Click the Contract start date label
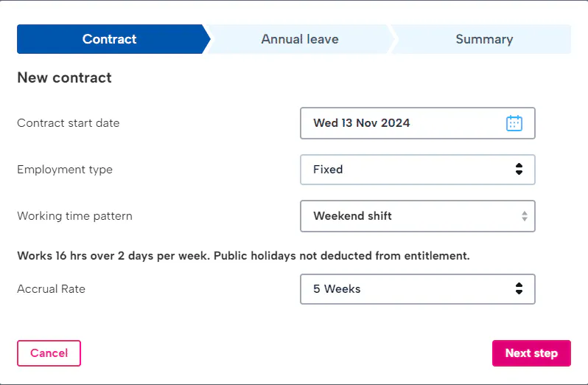 68,123
